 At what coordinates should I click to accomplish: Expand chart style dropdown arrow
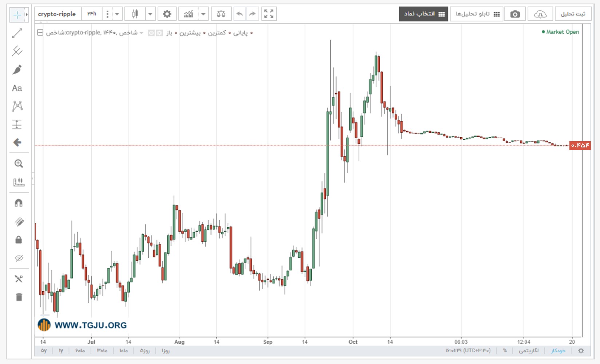pyautogui.click(x=150, y=14)
